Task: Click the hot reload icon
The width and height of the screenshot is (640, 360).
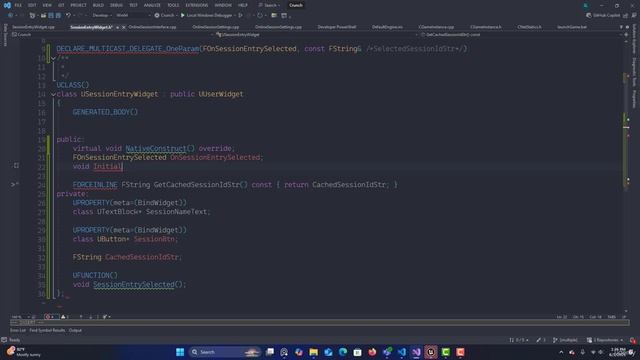Action: point(260,16)
